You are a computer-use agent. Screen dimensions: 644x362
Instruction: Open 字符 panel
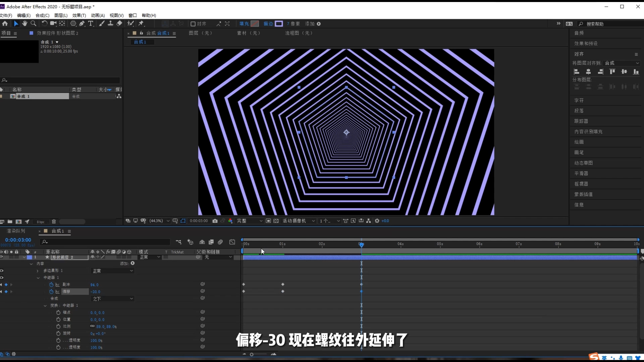point(579,100)
